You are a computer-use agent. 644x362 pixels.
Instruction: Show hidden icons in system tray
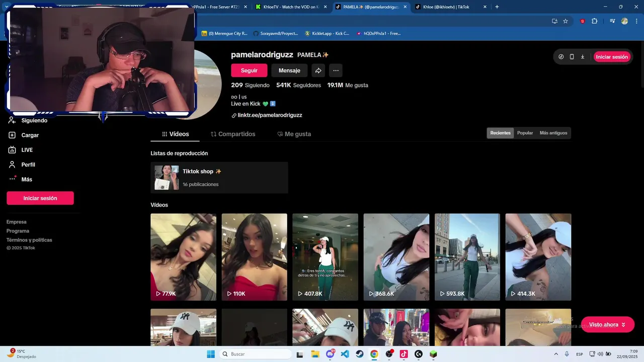tap(556, 354)
